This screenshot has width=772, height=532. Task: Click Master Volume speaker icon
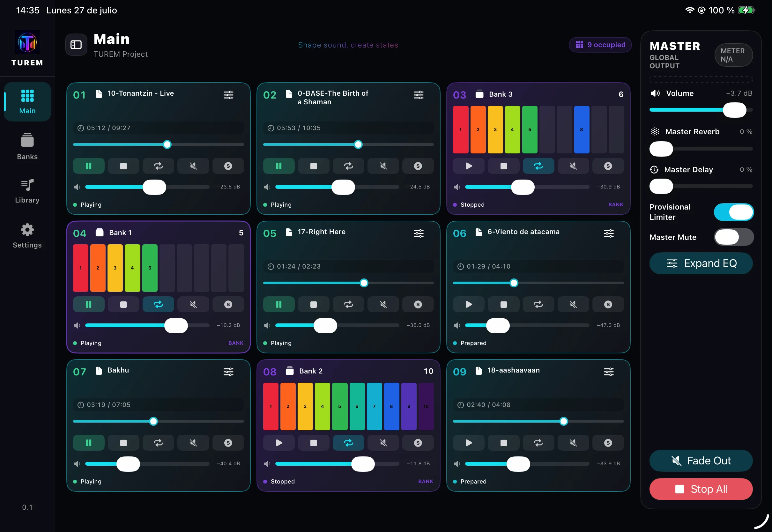click(x=655, y=93)
